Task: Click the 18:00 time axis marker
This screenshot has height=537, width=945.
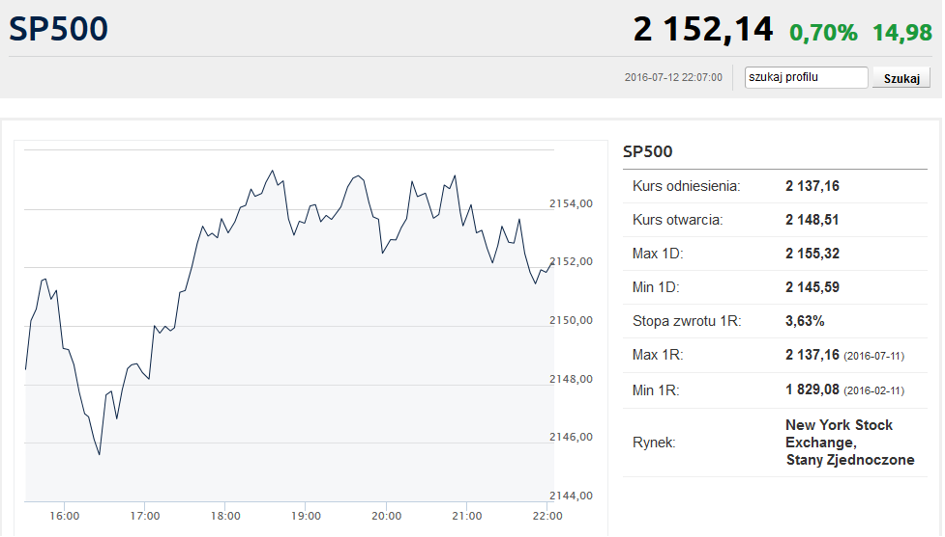Action: click(225, 516)
